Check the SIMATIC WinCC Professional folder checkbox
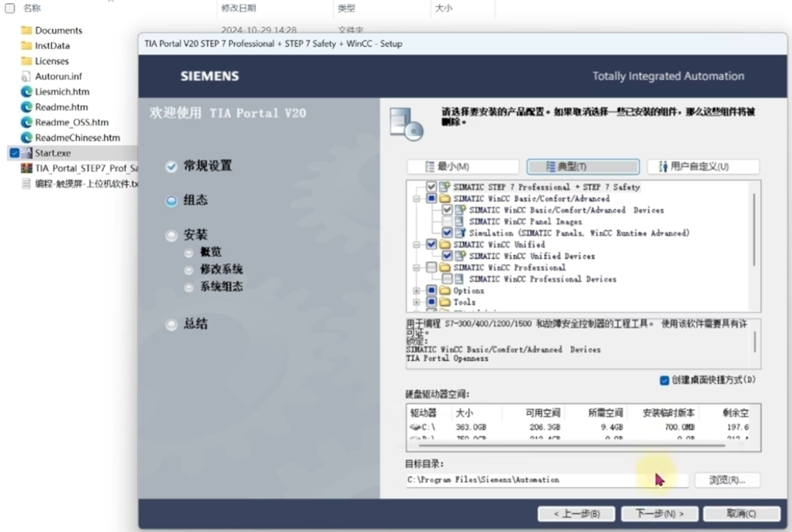 pos(432,268)
